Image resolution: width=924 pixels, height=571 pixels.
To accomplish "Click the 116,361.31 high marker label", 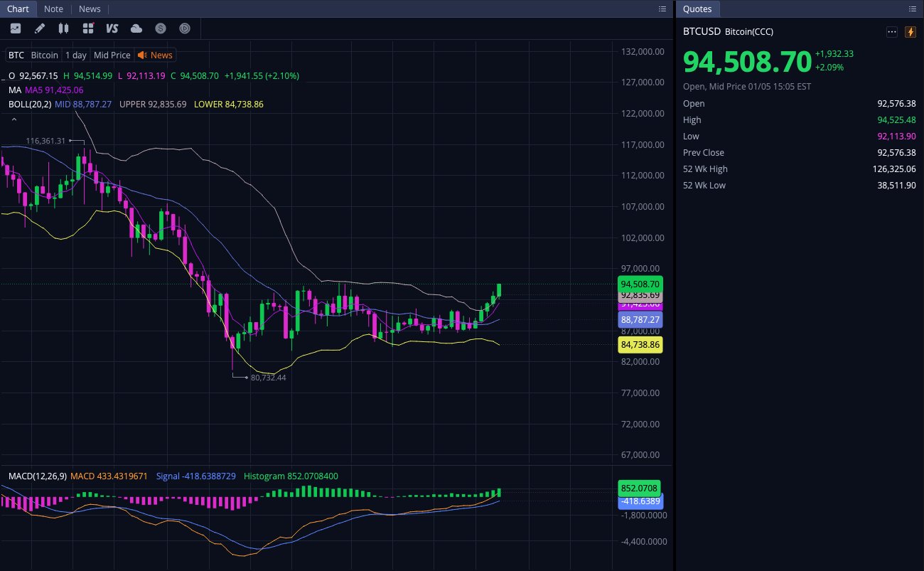I will point(45,141).
